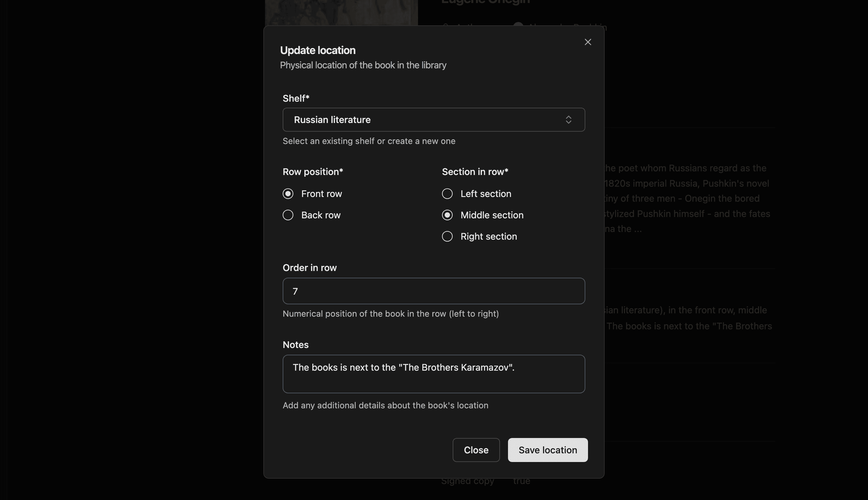
Task: Click the Row position section label
Action: pyautogui.click(x=312, y=171)
